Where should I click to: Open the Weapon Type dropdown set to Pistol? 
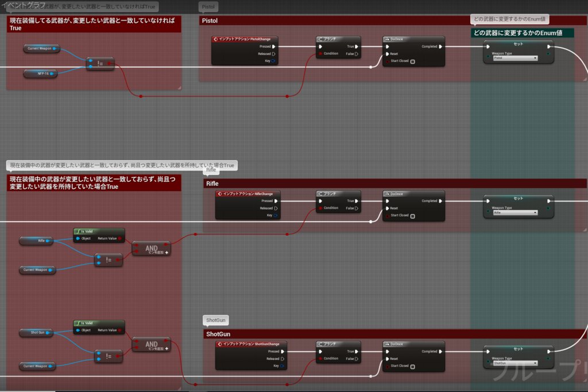point(515,58)
